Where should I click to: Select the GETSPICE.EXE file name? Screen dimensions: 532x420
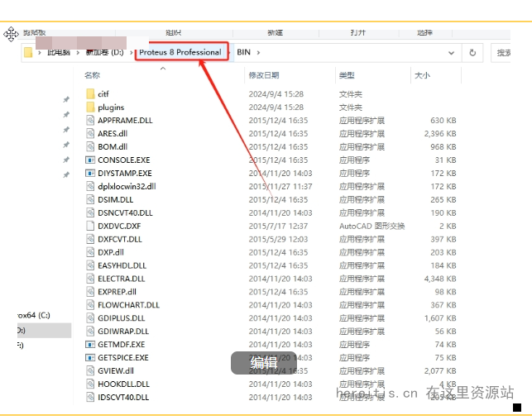tap(123, 358)
